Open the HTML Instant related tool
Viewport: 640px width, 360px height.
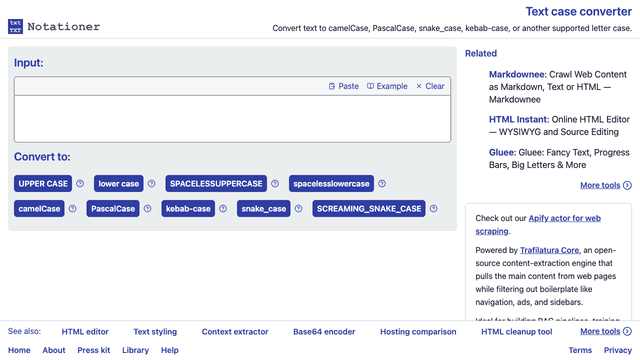coord(518,119)
